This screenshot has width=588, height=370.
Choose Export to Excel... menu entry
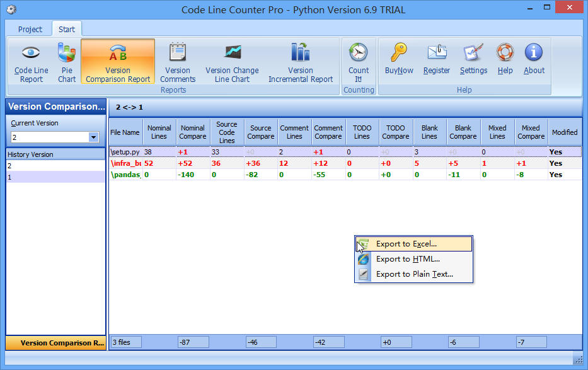click(413, 244)
